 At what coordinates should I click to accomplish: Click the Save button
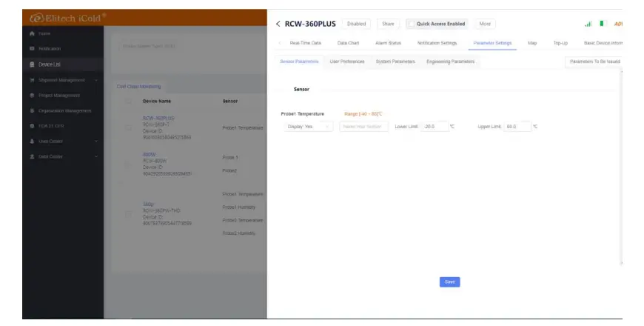(450, 282)
